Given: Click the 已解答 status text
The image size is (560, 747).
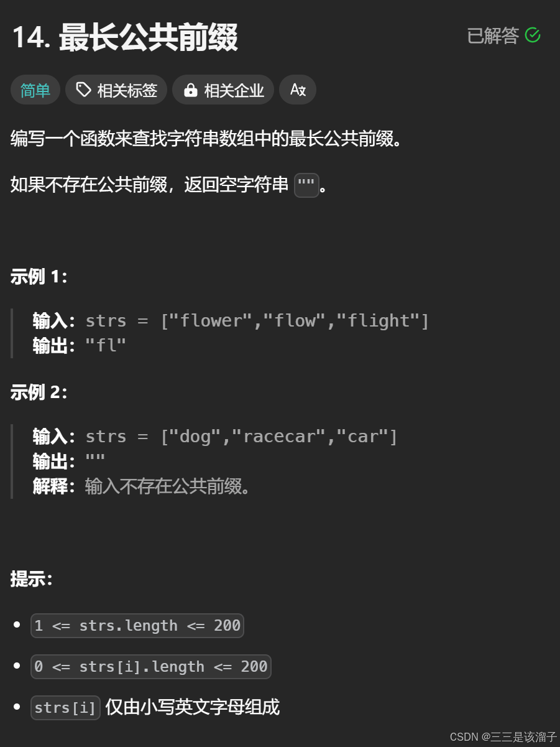Looking at the screenshot, I should pyautogui.click(x=493, y=35).
